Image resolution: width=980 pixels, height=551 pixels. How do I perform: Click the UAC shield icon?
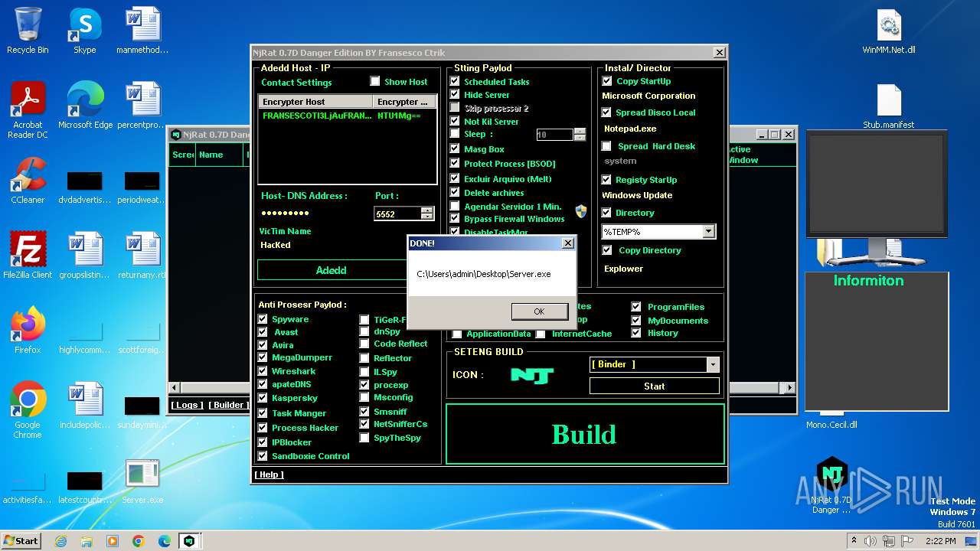(x=581, y=211)
